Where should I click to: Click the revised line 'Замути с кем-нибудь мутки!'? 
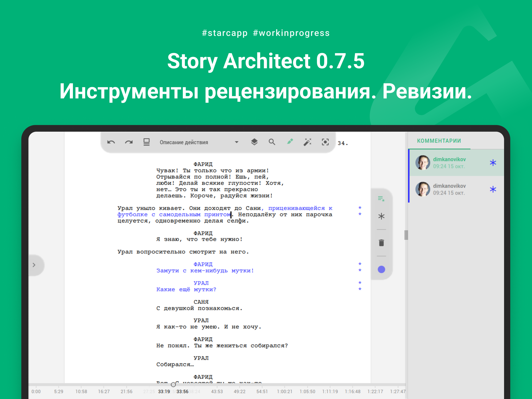coord(205,271)
